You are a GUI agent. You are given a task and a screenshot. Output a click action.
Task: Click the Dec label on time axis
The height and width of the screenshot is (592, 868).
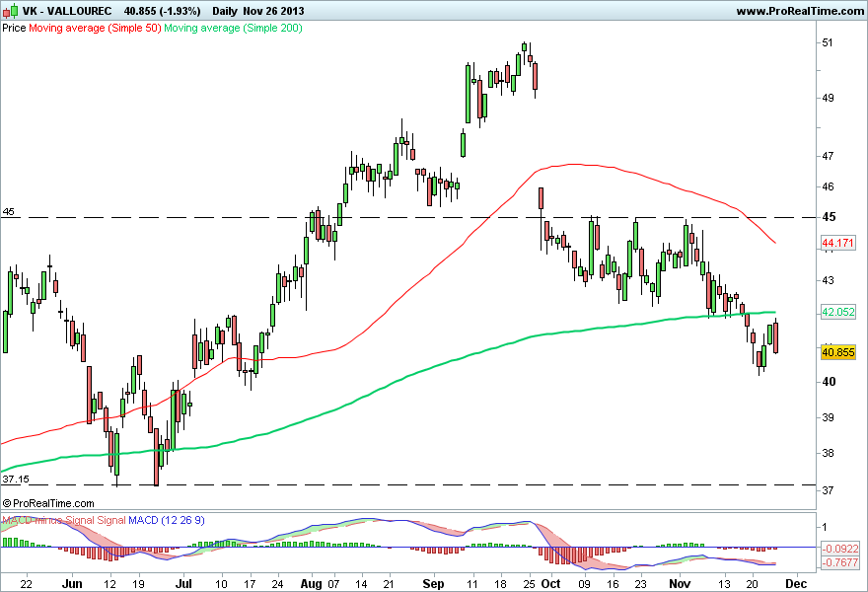[797, 584]
